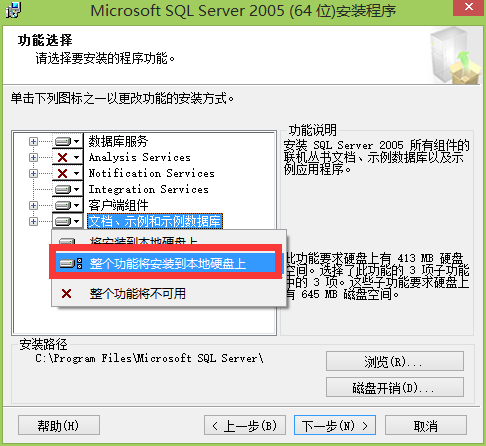Select 文档、示例和示例数据库 feature row
The image size is (486, 446).
click(x=155, y=221)
